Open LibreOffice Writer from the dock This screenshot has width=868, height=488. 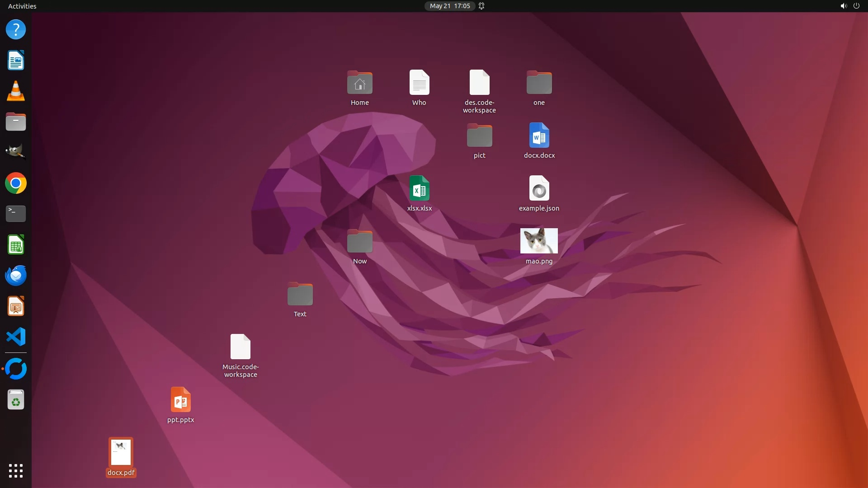pyautogui.click(x=16, y=61)
